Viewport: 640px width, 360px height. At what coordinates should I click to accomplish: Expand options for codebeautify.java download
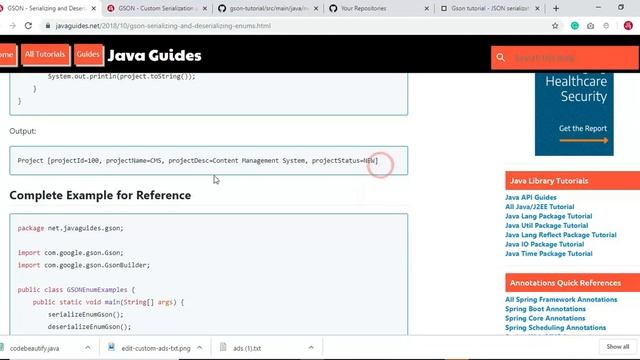(x=88, y=348)
